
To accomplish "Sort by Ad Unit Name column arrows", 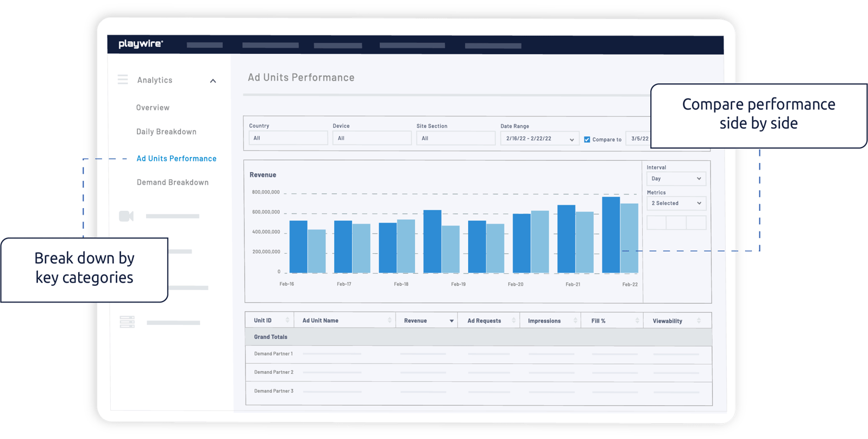I will pyautogui.click(x=389, y=321).
